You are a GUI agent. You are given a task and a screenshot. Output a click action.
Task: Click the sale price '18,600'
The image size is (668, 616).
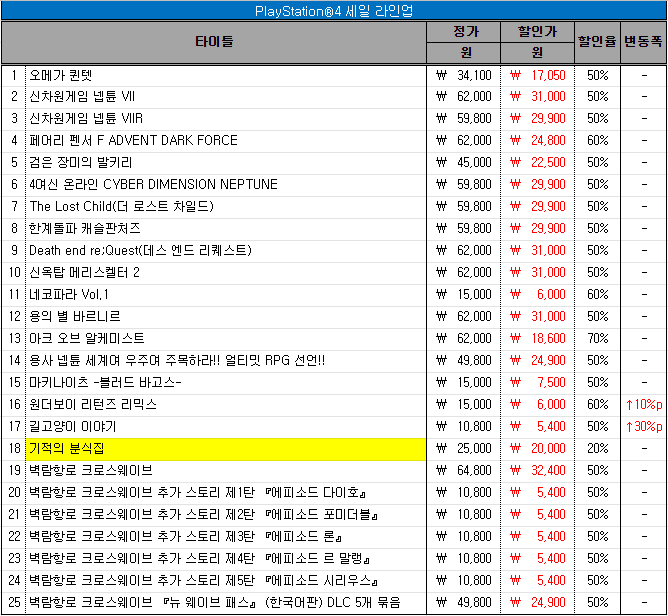pyautogui.click(x=548, y=339)
